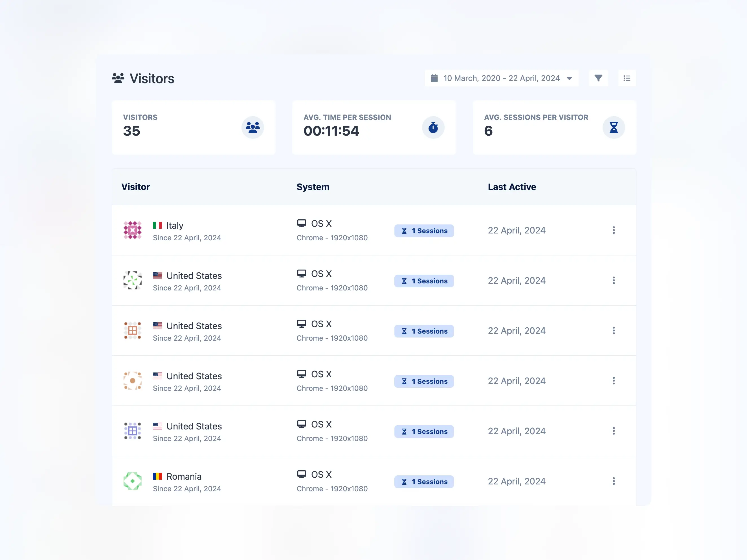Click the hourglass icon on Avg. Sessions card

(614, 127)
